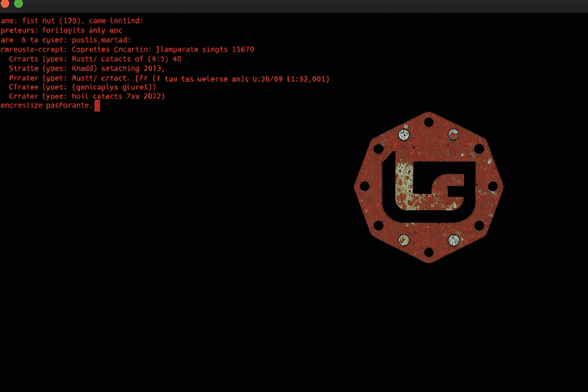Select the 'encrestize pasPorante.' prompt text

coord(46,105)
